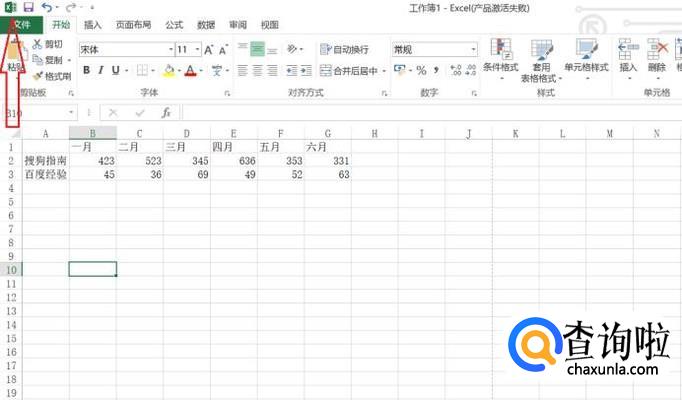Toggle middle vertical alignment

[x=257, y=49]
